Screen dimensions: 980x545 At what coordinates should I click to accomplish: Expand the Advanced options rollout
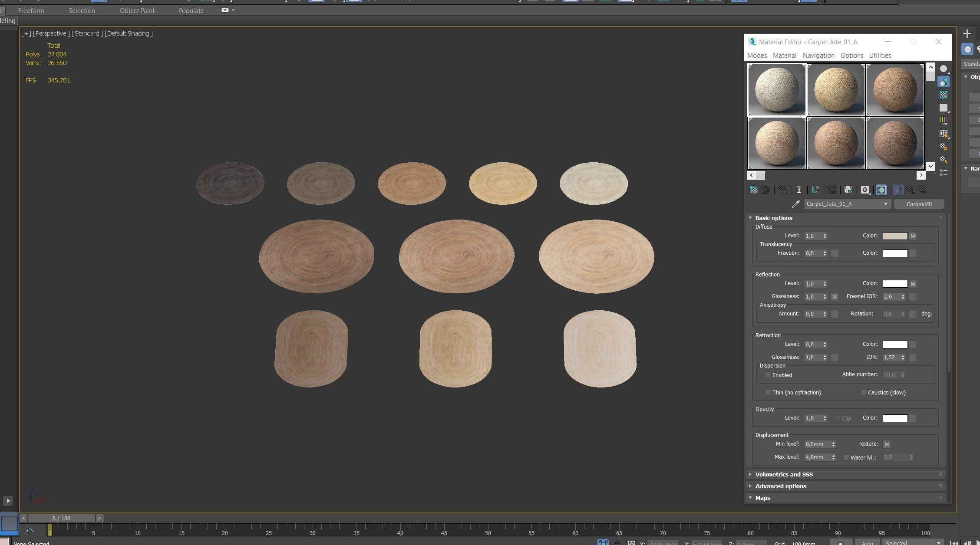point(780,486)
